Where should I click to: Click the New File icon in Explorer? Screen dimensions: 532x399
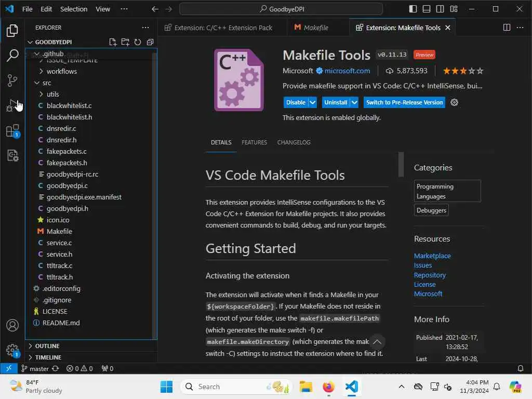113,42
